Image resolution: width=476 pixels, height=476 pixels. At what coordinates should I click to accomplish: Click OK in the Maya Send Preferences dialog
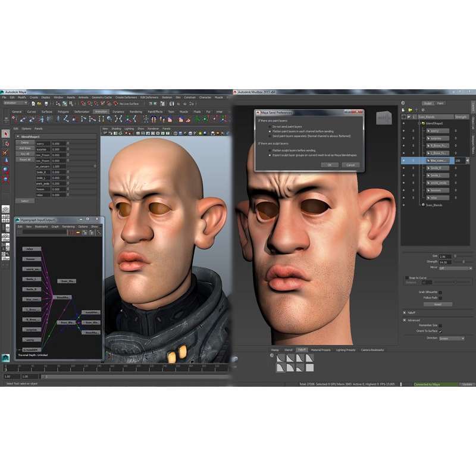tap(330, 164)
